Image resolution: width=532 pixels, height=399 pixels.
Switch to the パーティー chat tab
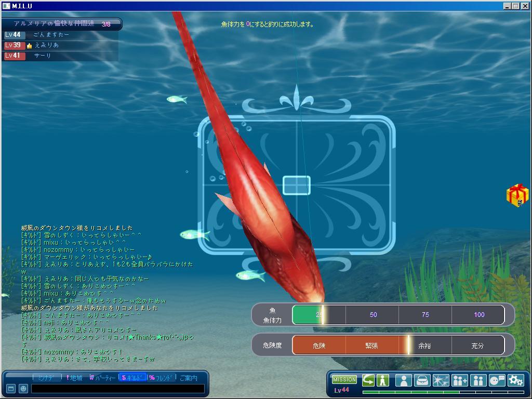click(x=102, y=378)
